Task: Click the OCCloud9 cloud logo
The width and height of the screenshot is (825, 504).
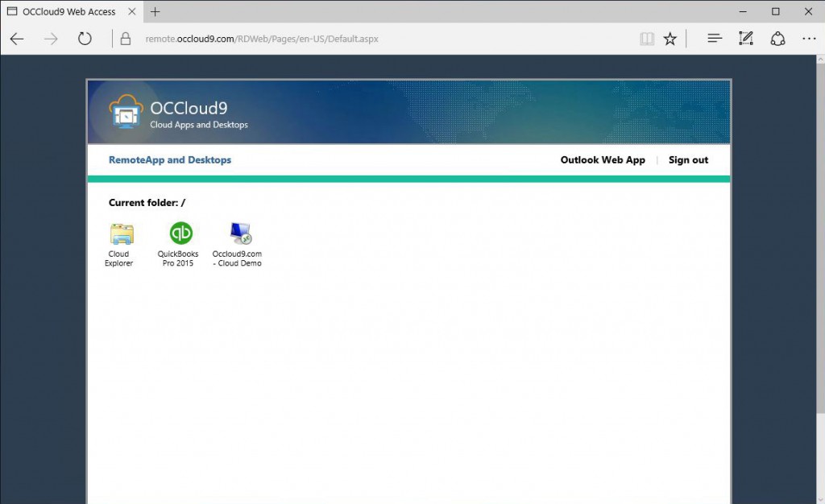Action: pyautogui.click(x=126, y=111)
